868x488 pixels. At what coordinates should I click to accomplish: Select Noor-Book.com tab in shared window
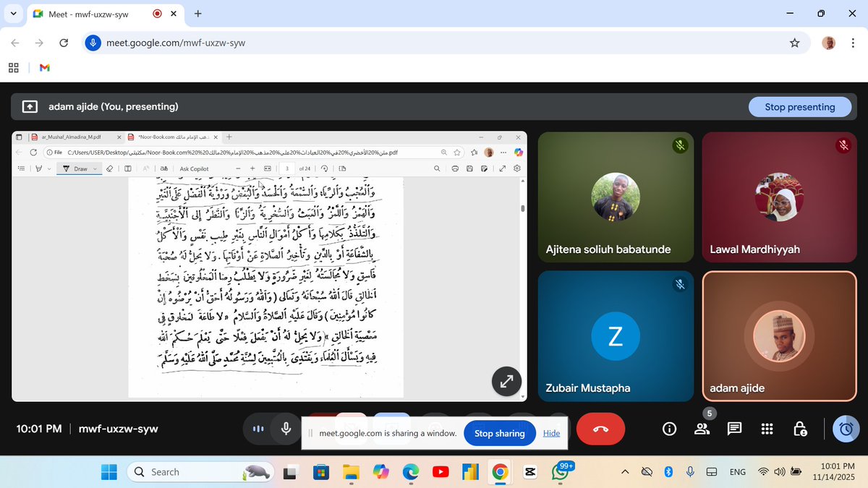[x=172, y=137]
